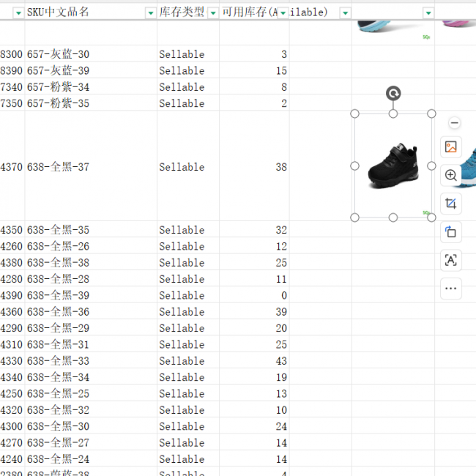
Task: Select cell '657-粉紫-35'
Action: click(91, 103)
